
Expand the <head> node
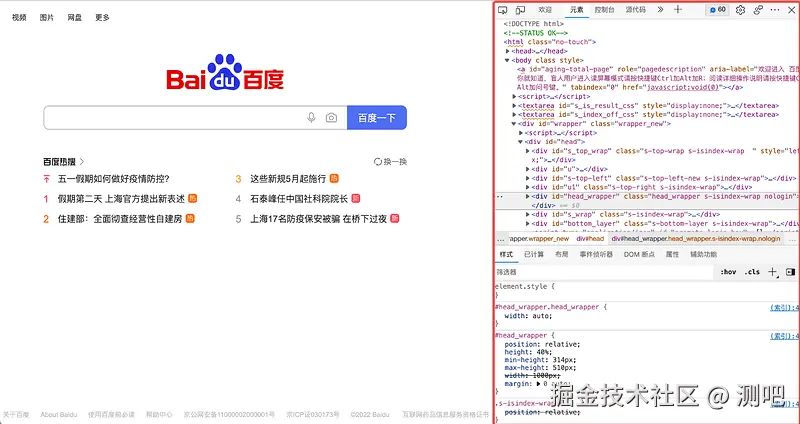tap(508, 51)
